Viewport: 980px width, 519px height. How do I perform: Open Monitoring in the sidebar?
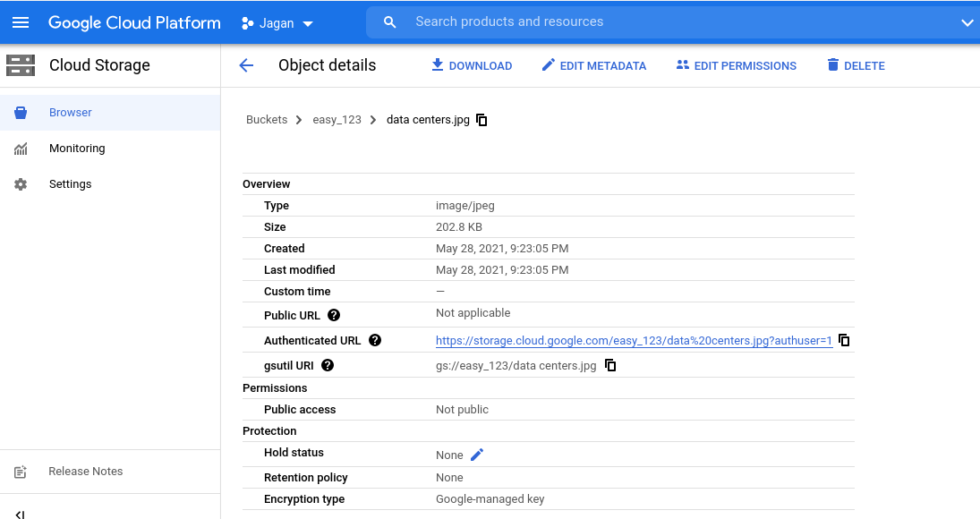tap(110, 149)
